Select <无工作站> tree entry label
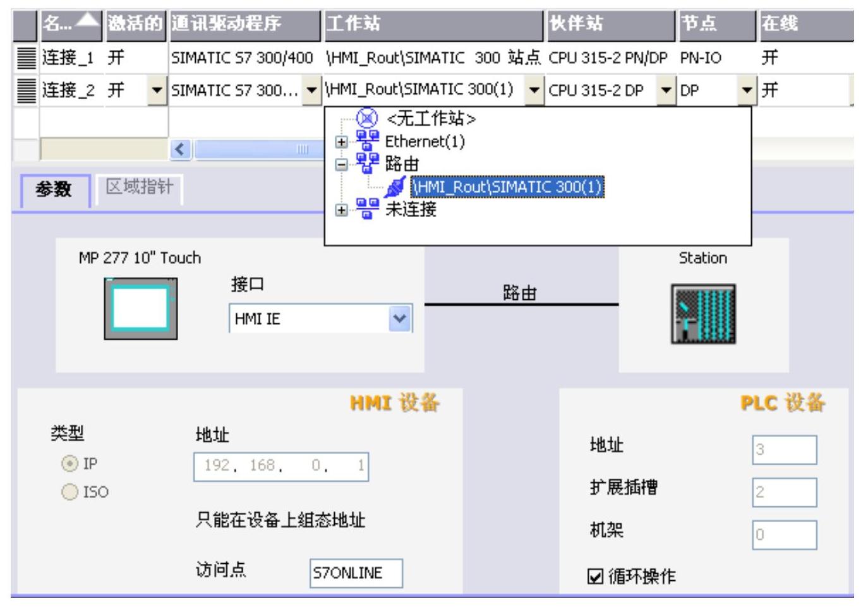Image resolution: width=868 pixels, height=608 pixels. 431,118
